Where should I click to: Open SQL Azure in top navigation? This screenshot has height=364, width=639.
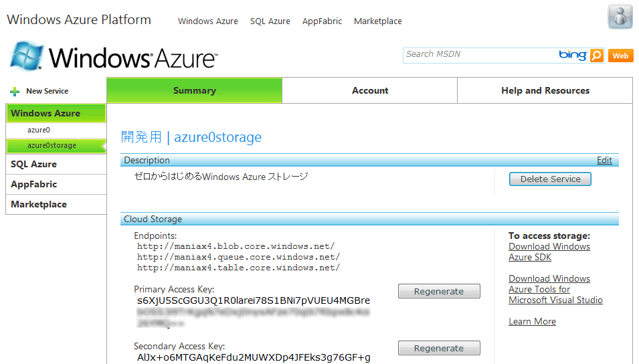coord(270,21)
